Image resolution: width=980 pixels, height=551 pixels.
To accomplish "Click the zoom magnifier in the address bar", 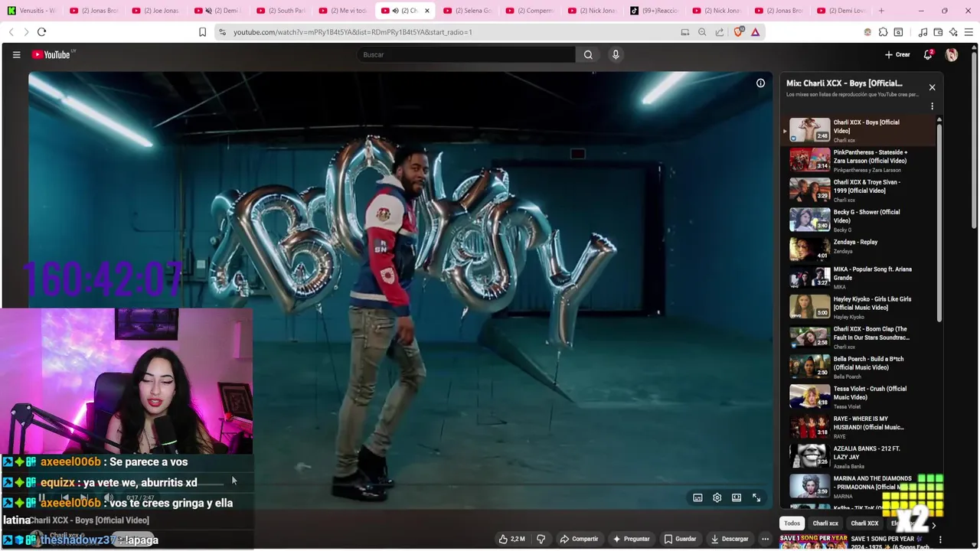I will pos(702,32).
